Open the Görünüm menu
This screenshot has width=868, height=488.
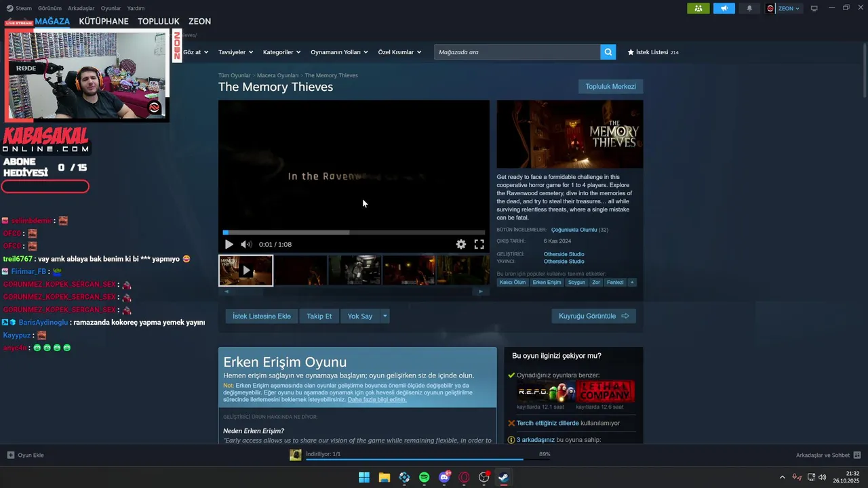pyautogui.click(x=50, y=8)
